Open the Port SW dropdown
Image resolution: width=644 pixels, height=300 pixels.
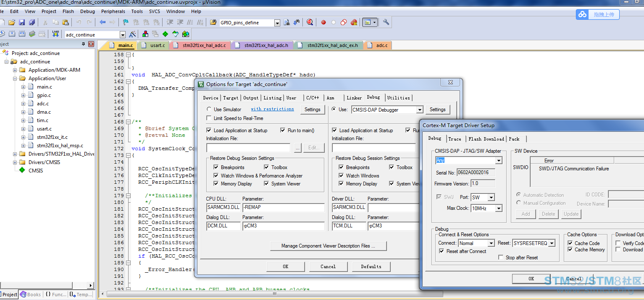(x=491, y=198)
